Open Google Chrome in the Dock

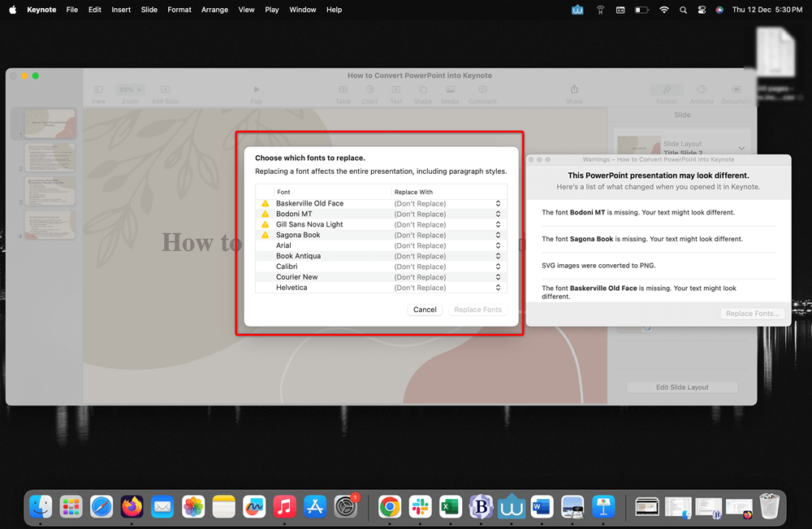(389, 507)
